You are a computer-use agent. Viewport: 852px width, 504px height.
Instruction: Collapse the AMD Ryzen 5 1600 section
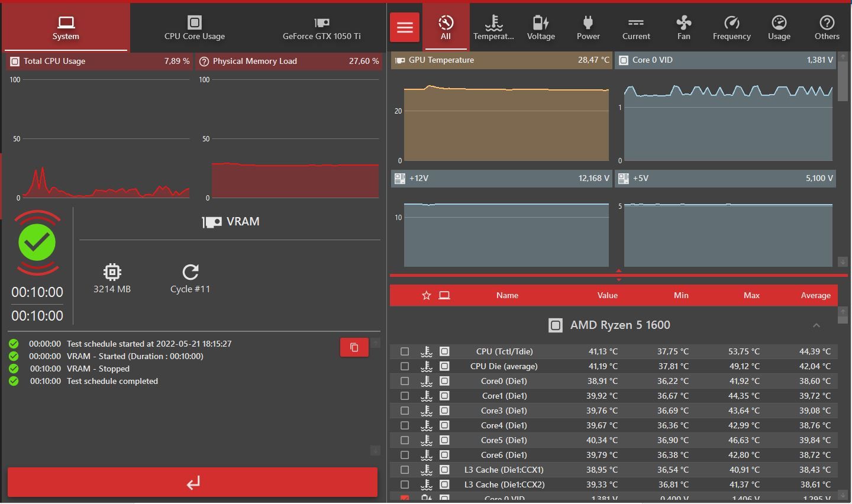(x=816, y=325)
